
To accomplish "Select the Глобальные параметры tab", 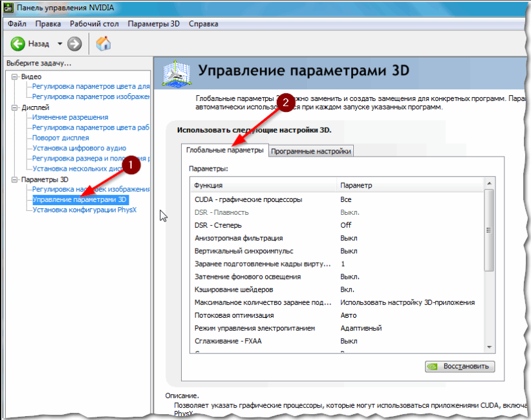I will [x=226, y=150].
